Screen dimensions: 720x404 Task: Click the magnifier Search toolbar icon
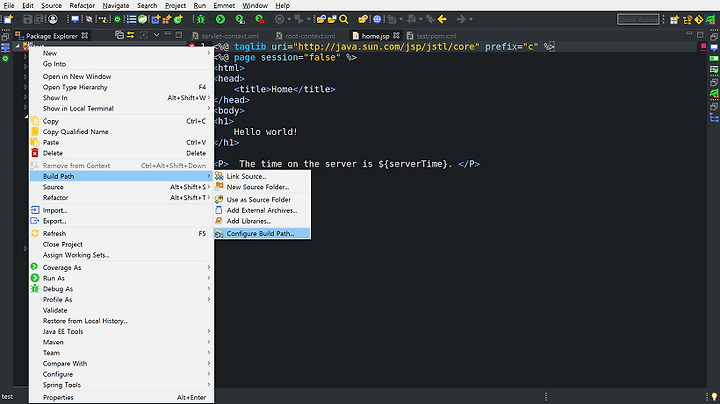[x=343, y=19]
